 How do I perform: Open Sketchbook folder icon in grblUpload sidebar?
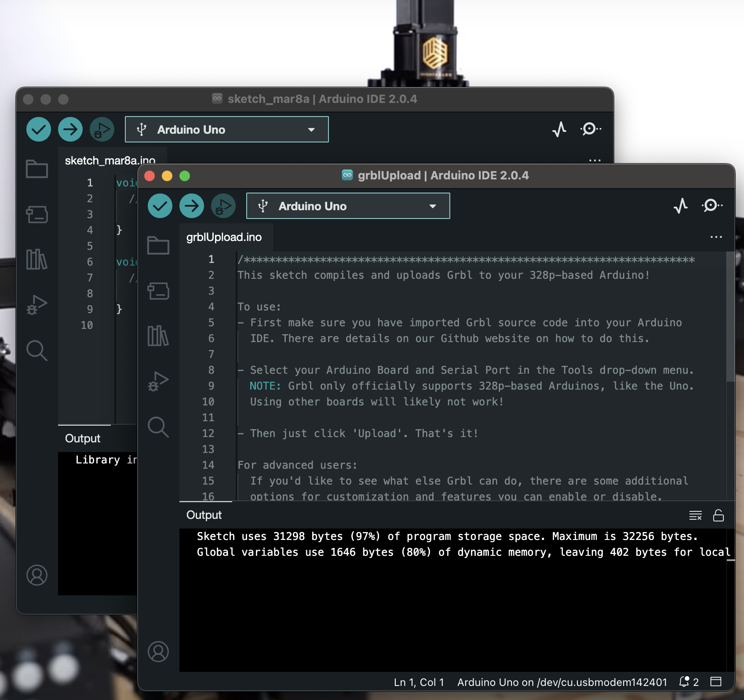[x=158, y=245]
